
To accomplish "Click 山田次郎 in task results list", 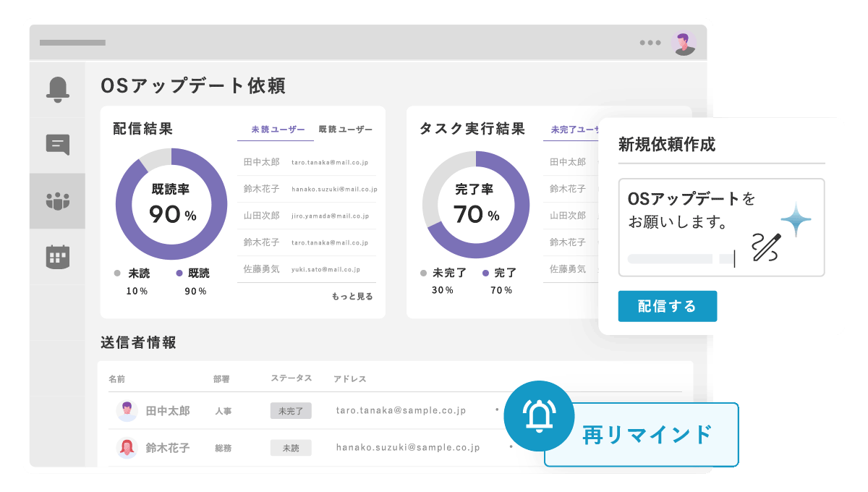I will click(568, 216).
